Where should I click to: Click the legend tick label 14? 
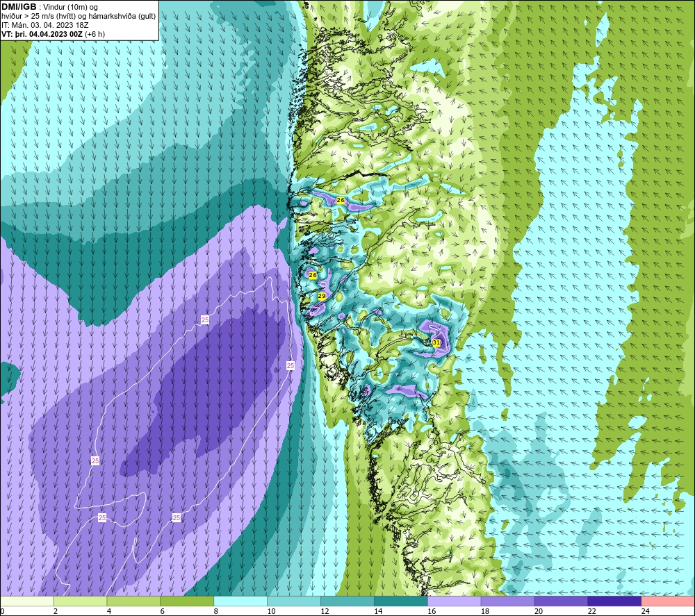click(x=378, y=611)
